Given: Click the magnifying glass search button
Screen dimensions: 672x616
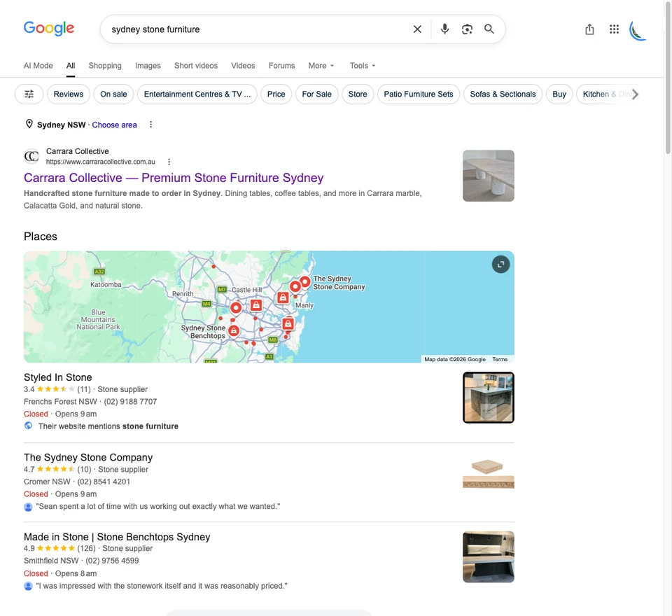Looking at the screenshot, I should click(489, 29).
